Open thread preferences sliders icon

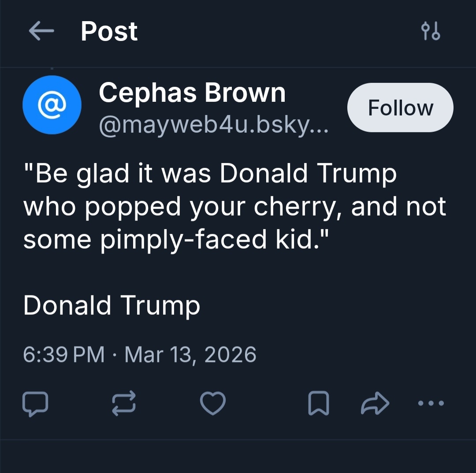click(x=430, y=32)
